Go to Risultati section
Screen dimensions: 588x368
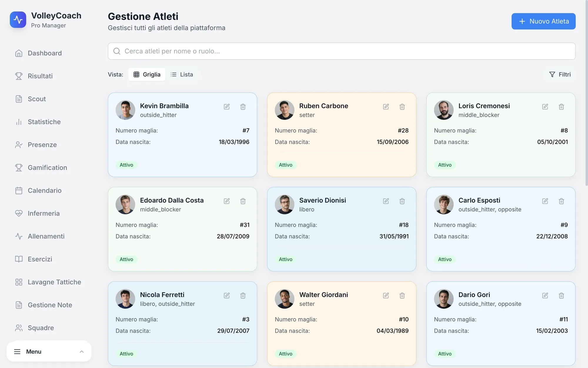click(49, 76)
